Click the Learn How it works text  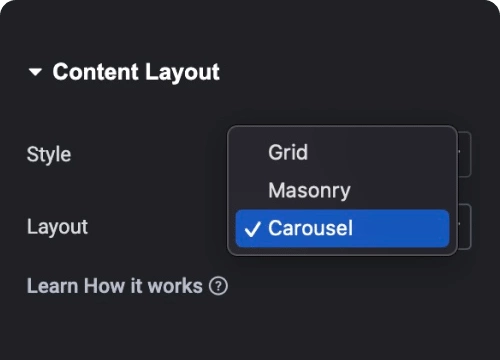[x=114, y=286]
